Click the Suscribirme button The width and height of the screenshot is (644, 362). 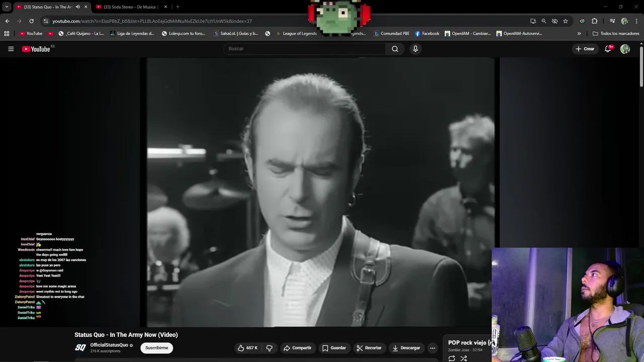(x=156, y=348)
